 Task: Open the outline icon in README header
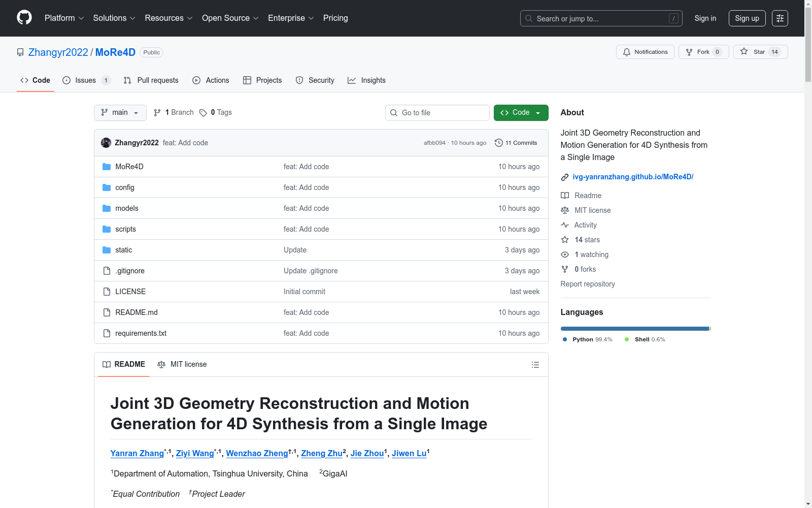pos(535,365)
